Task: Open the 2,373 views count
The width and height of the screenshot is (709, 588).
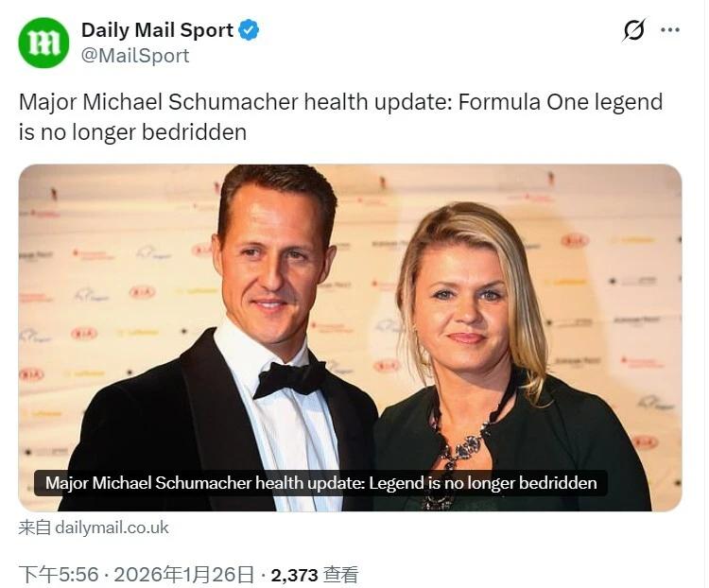Action: [x=294, y=575]
